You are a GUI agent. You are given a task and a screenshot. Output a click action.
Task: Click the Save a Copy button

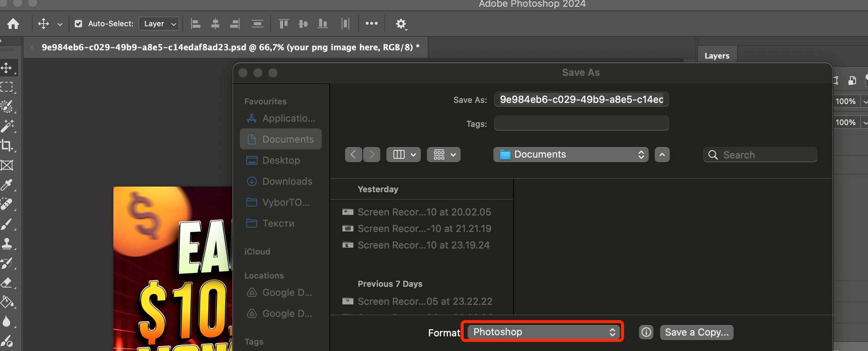pyautogui.click(x=697, y=332)
